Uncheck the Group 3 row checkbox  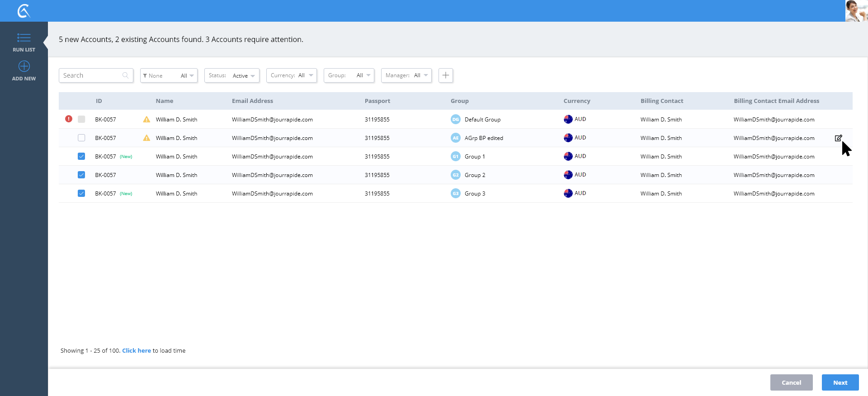pyautogui.click(x=81, y=193)
